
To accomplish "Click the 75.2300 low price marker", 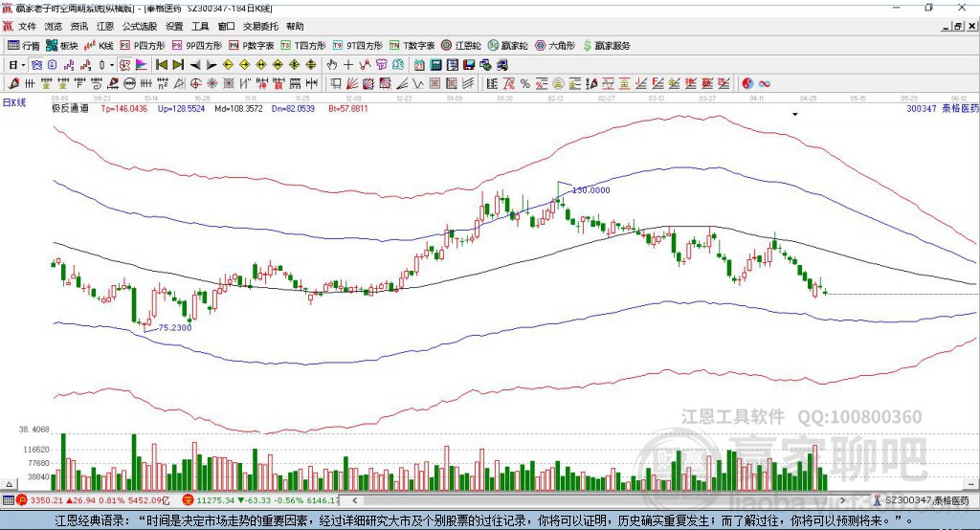I will click(x=175, y=327).
